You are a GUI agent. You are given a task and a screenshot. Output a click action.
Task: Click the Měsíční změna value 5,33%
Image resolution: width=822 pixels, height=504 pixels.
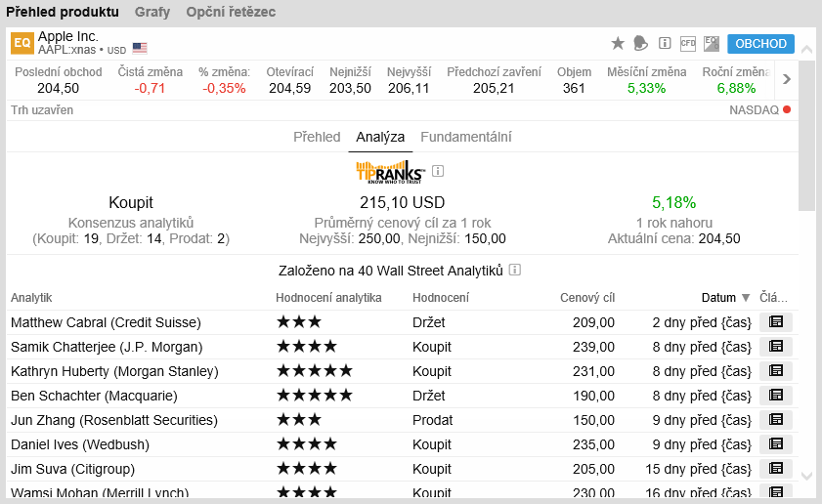pos(646,88)
